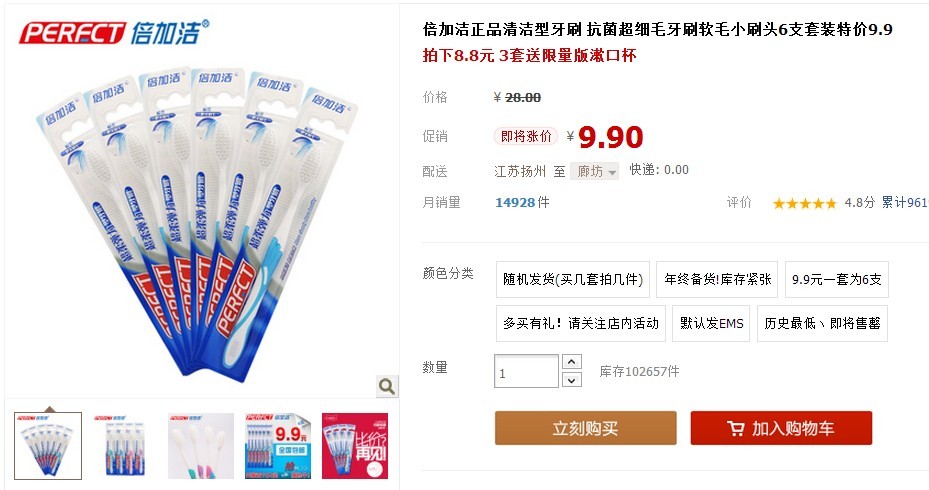Screen dimensions: 929x490
Task: Click the quantity input field
Action: click(526, 371)
